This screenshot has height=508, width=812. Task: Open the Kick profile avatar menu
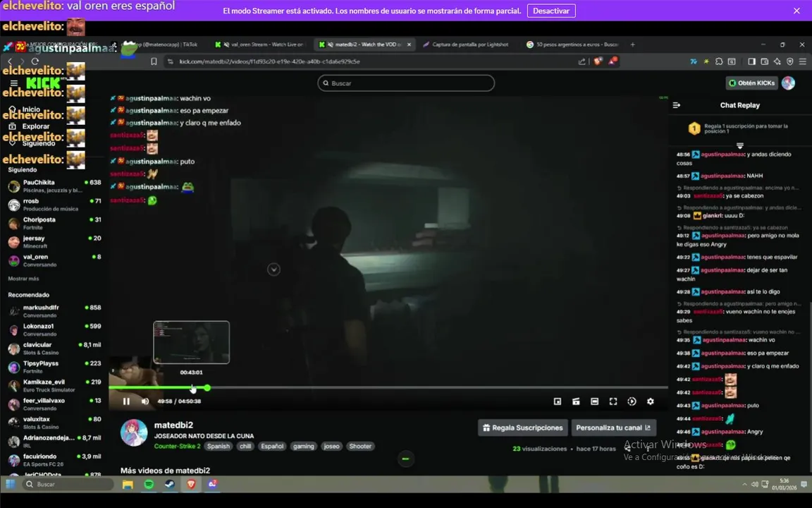tap(788, 83)
